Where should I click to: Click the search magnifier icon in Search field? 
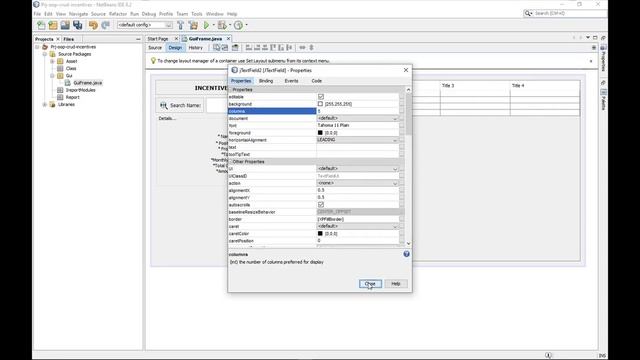tap(528, 13)
